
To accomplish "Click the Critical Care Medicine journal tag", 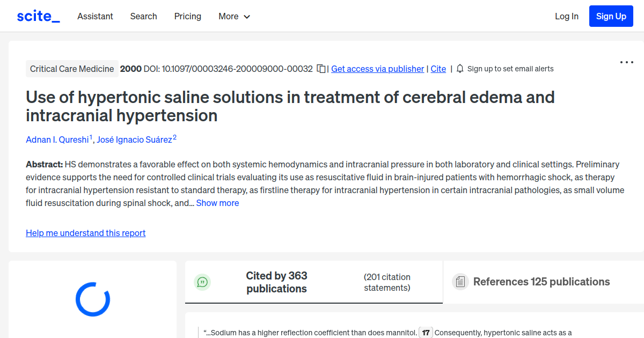I will coord(72,69).
